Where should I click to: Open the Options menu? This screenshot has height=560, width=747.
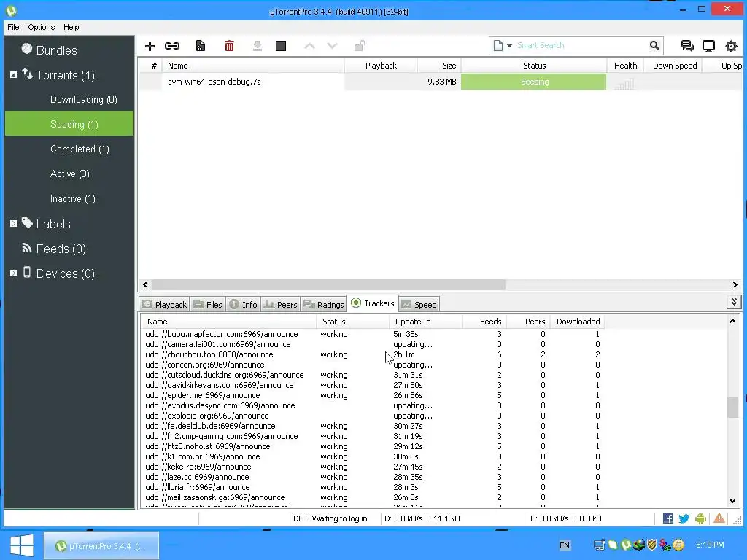tap(41, 27)
